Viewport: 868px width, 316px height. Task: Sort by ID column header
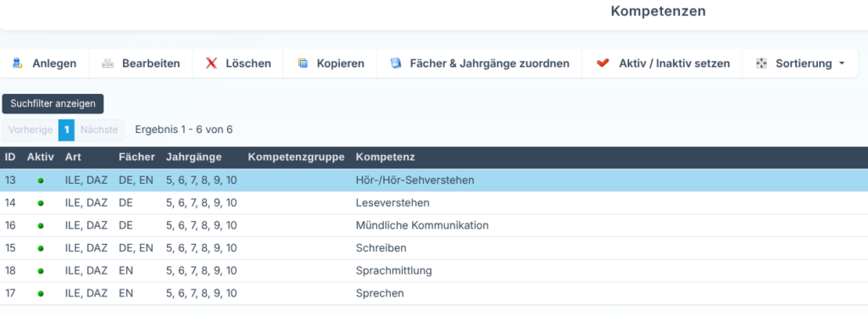(x=10, y=158)
